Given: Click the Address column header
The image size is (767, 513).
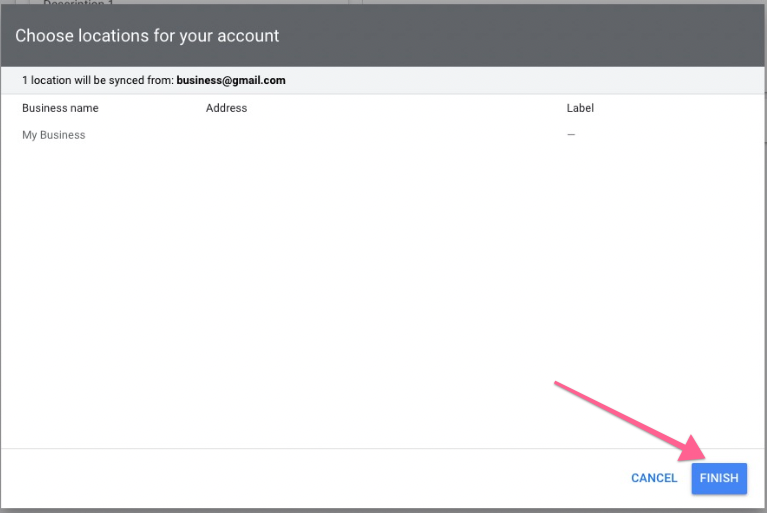Looking at the screenshot, I should tap(226, 108).
